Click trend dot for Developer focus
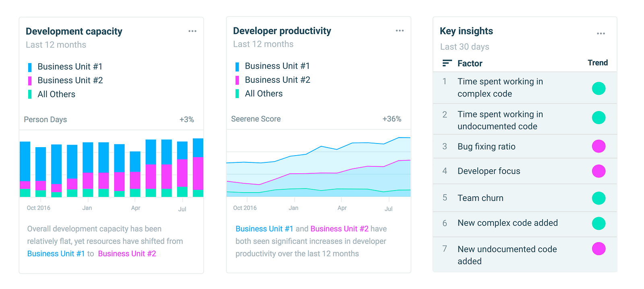 click(x=599, y=171)
